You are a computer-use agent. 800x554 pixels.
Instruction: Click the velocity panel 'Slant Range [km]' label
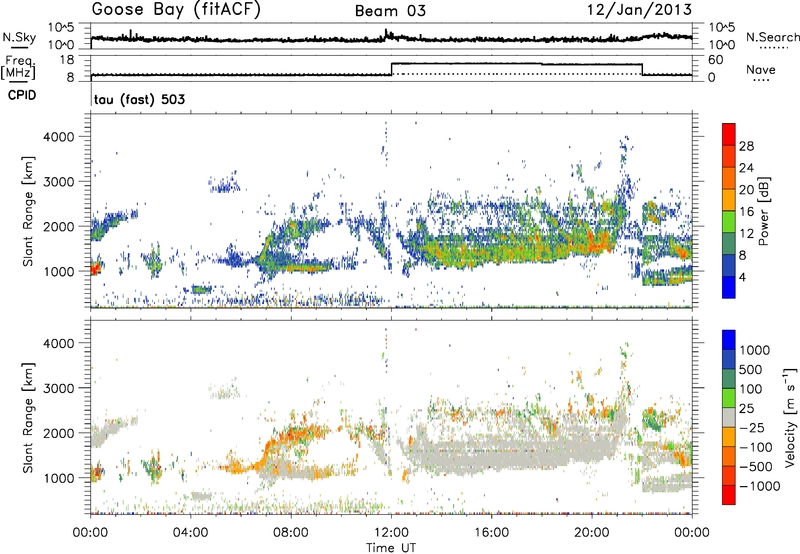click(x=29, y=418)
